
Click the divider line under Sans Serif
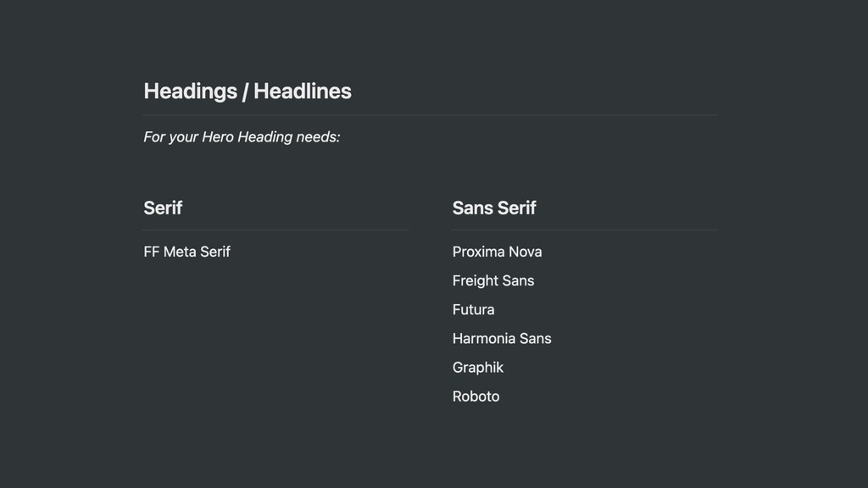[x=585, y=230]
